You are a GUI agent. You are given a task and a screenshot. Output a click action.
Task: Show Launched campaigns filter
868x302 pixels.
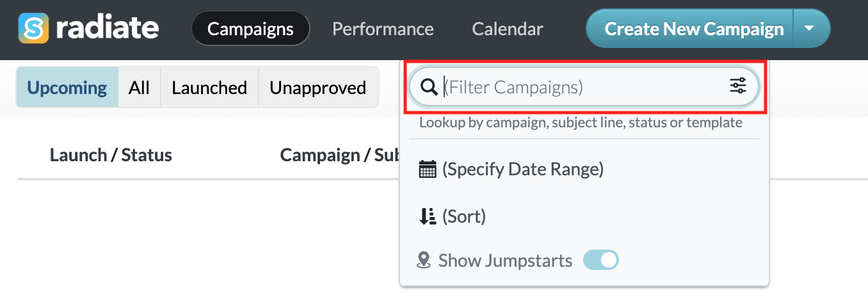click(209, 88)
